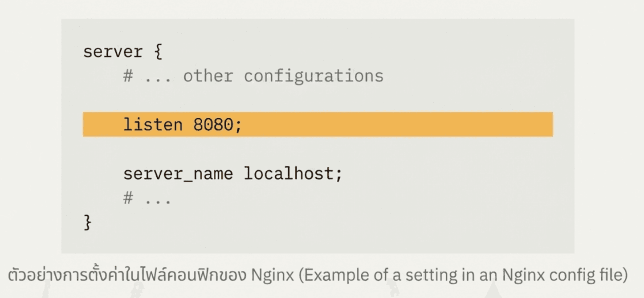Screen dimensions: 644x298
Task: Click the semicolon after localhost
Action: tap(339, 174)
